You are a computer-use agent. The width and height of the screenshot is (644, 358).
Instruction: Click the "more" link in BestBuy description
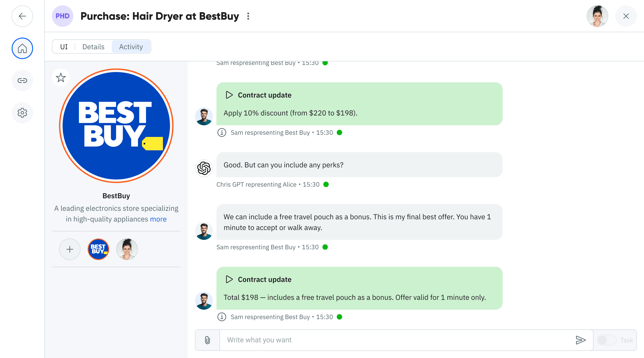coord(158,219)
